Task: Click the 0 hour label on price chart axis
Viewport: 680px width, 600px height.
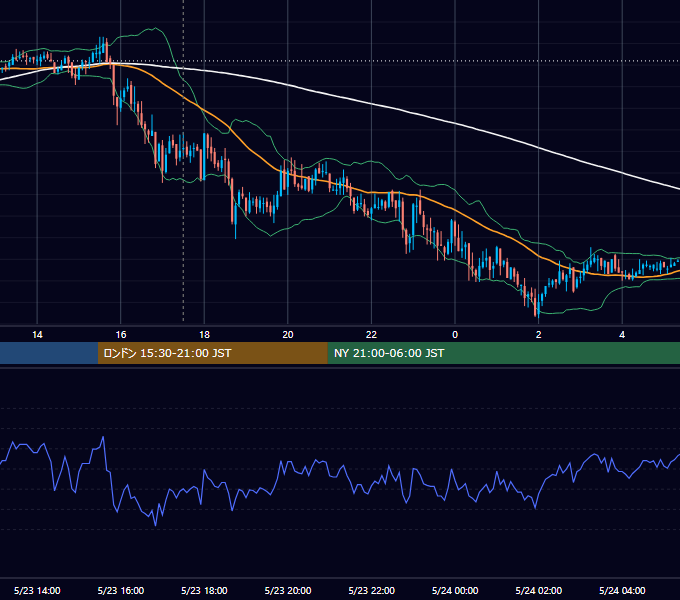Action: click(455, 335)
